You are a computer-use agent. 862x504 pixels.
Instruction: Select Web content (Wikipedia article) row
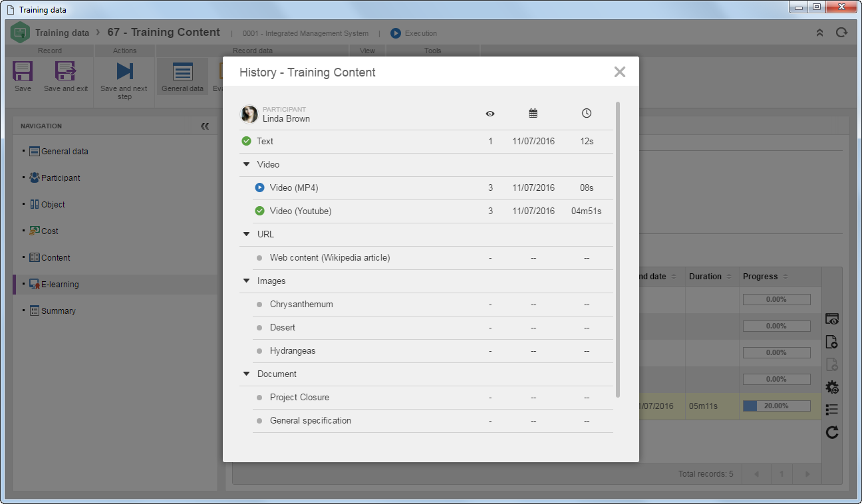coord(433,258)
